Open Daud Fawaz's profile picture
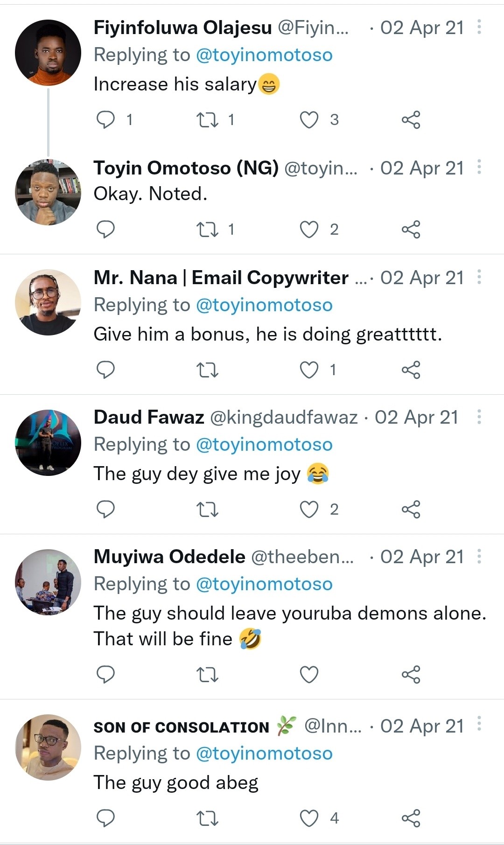Viewport: 504px width, 845px height. tap(48, 443)
